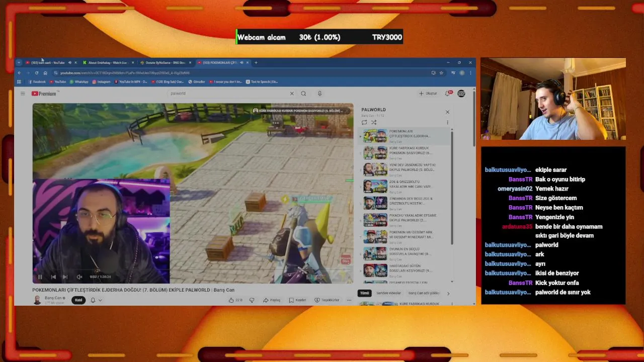The height and width of the screenshot is (362, 644).
Task: Select the 'Seriden videolar' filter chip
Action: click(389, 293)
